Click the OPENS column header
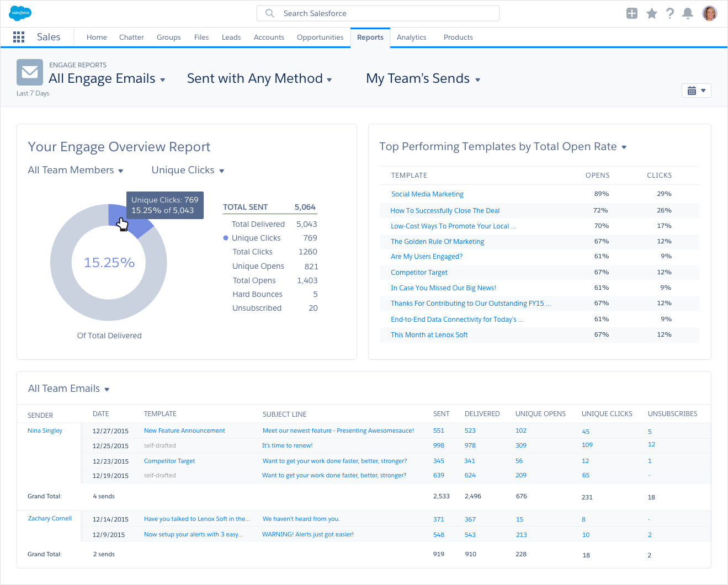 click(598, 175)
